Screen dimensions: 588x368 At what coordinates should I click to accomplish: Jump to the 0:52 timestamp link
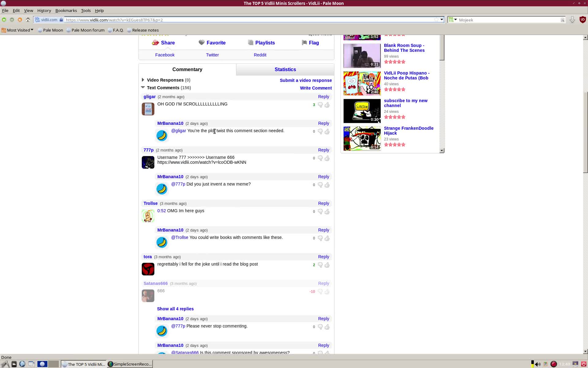click(x=161, y=211)
